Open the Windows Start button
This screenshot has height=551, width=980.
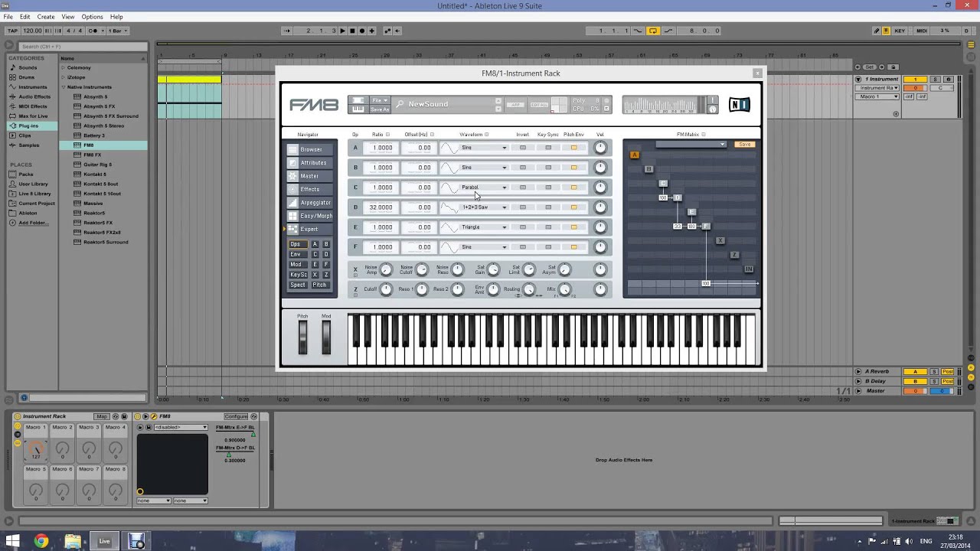click(x=13, y=541)
